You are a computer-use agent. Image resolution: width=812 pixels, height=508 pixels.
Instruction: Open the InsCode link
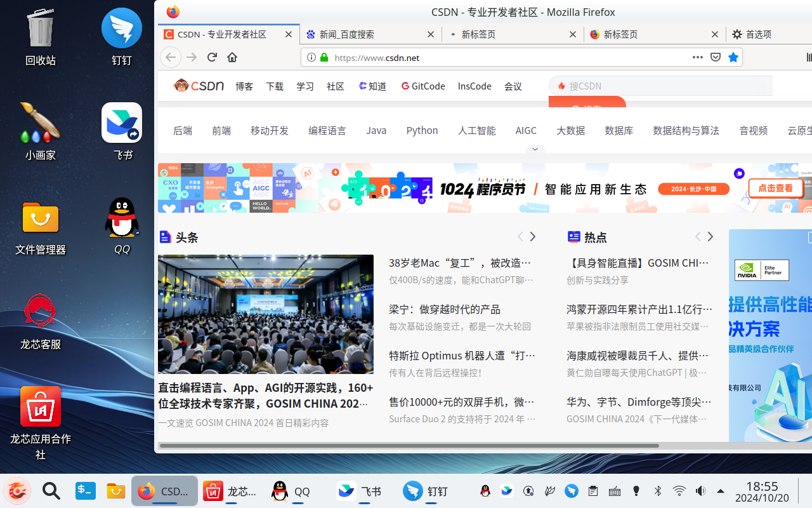click(475, 86)
